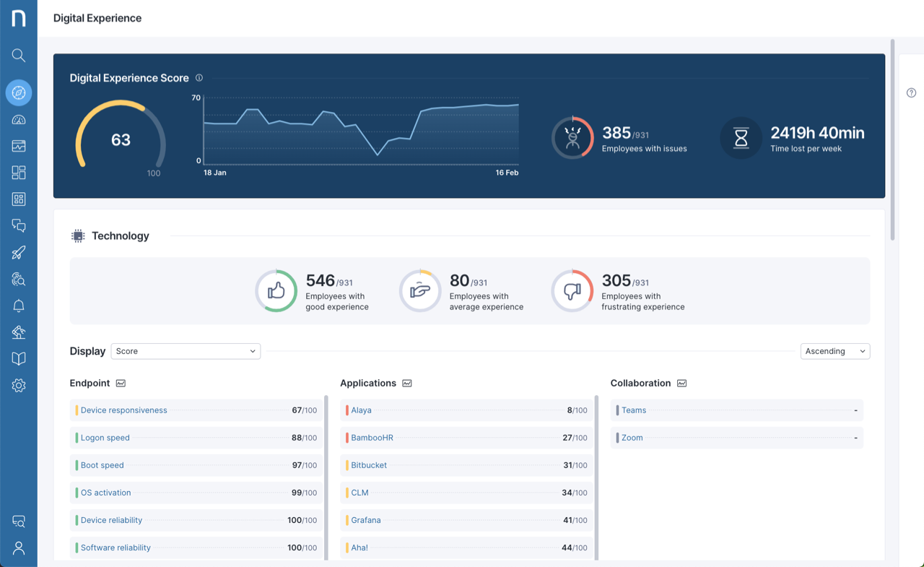Open the rocket icon in sidebar
The width and height of the screenshot is (924, 567).
(x=19, y=252)
